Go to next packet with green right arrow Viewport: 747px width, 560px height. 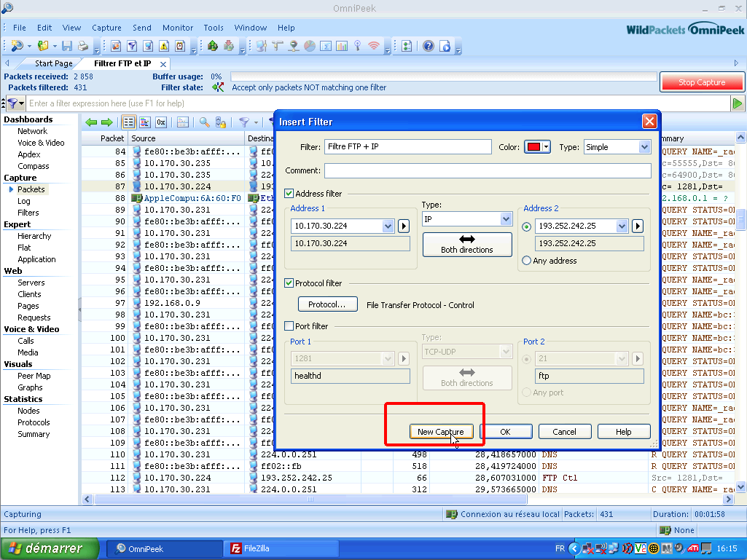[106, 122]
